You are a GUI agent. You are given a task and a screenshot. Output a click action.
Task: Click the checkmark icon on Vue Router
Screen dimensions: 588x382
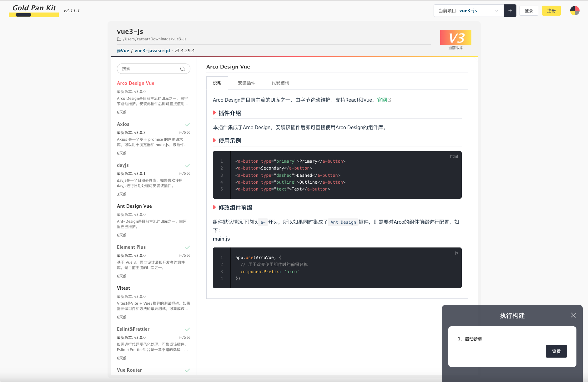click(187, 370)
